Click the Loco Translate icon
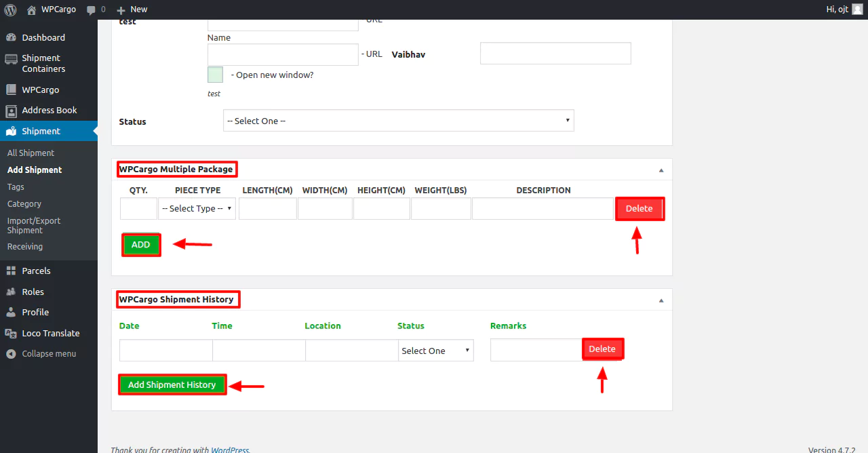Image resolution: width=868 pixels, height=453 pixels. coord(11,333)
